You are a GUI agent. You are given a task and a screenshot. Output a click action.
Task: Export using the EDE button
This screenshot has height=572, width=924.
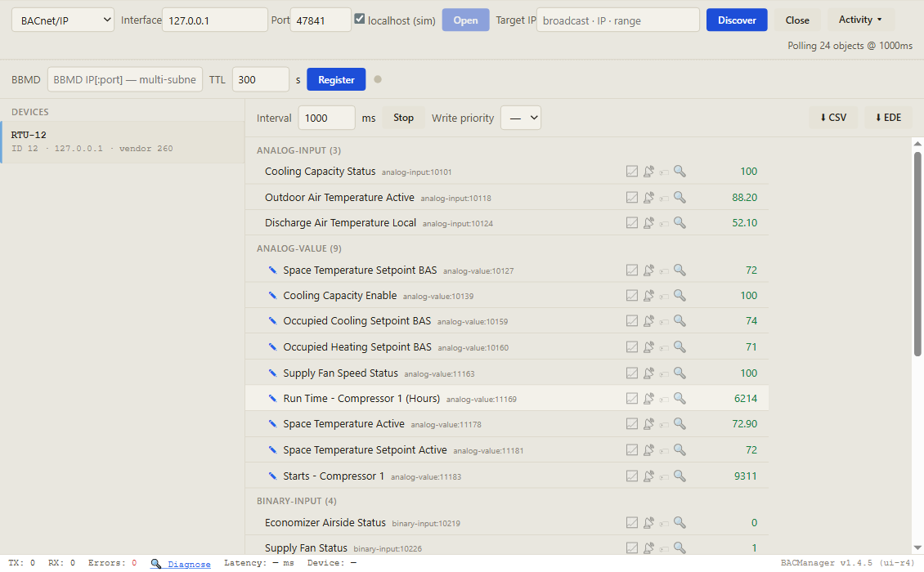point(888,118)
